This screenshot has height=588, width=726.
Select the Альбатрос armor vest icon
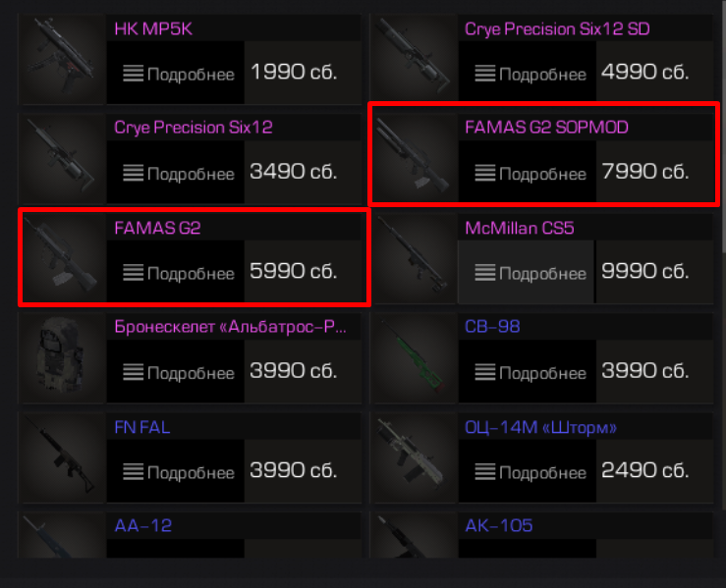[62, 357]
